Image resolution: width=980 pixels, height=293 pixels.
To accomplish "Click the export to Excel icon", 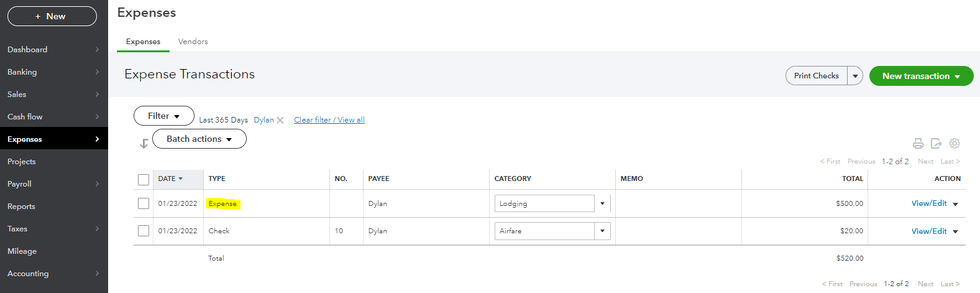I will 936,144.
